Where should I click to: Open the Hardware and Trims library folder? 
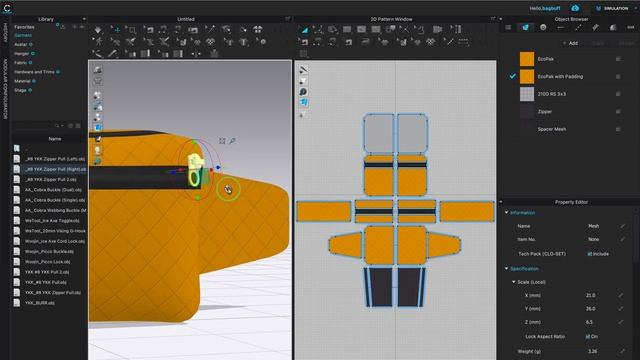click(34, 72)
